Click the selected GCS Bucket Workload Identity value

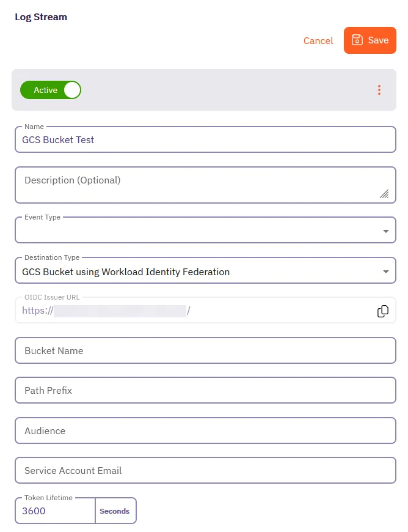tap(126, 272)
